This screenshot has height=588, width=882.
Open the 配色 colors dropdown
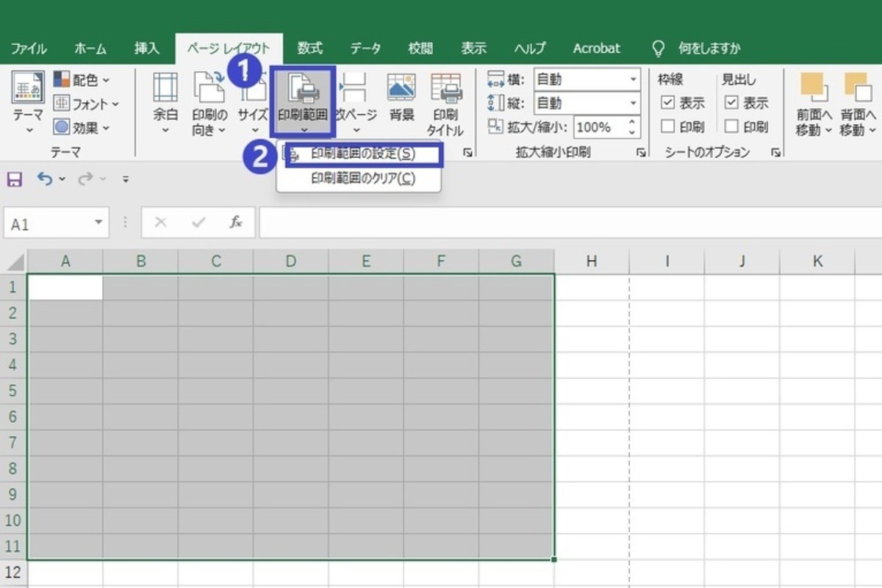coord(82,79)
